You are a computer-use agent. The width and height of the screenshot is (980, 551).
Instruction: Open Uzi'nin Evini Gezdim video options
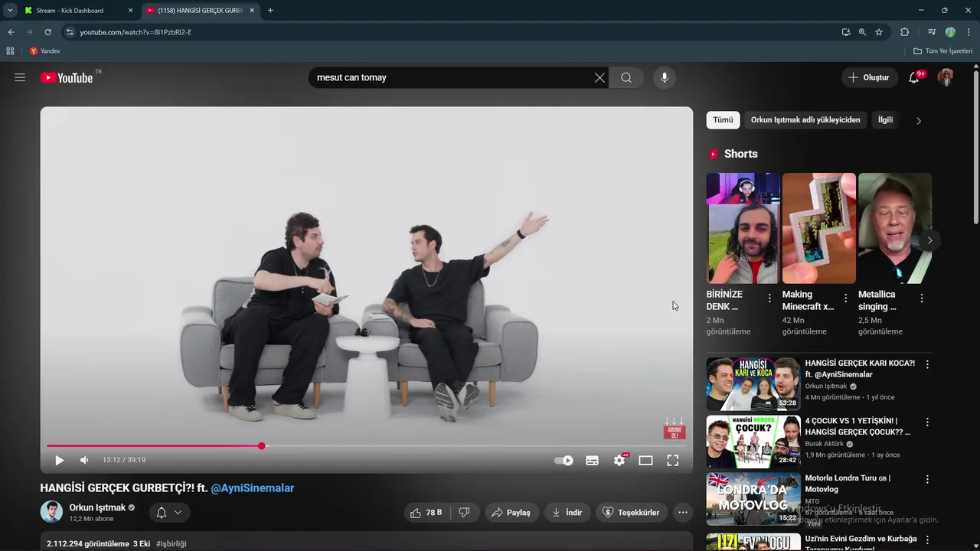point(927,538)
